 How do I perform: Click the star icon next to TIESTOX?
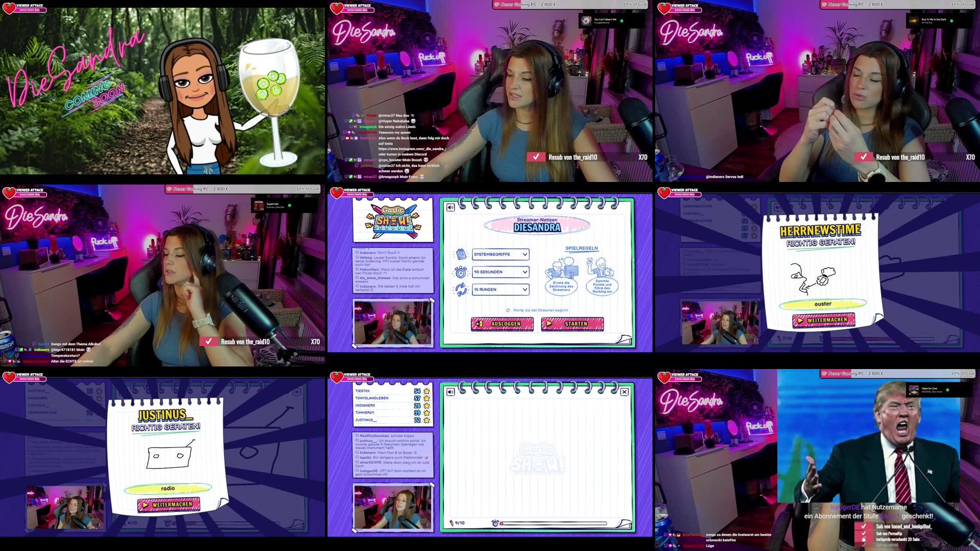point(426,390)
